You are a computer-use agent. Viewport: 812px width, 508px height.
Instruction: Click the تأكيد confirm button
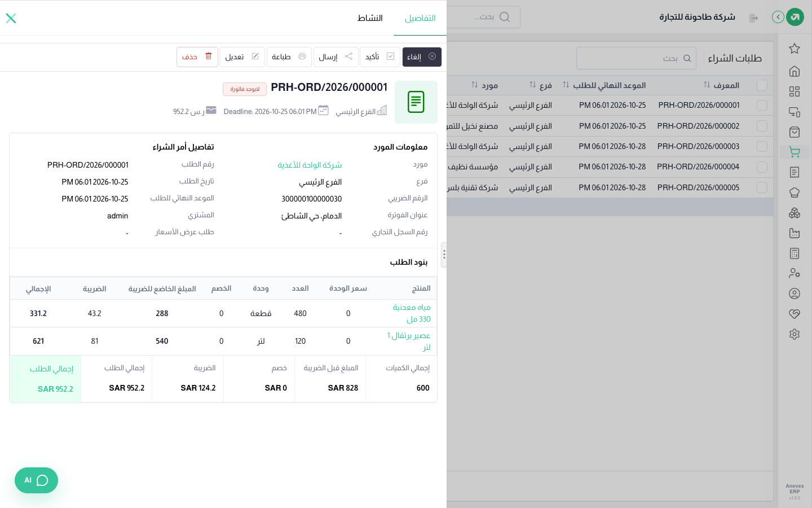coord(380,57)
